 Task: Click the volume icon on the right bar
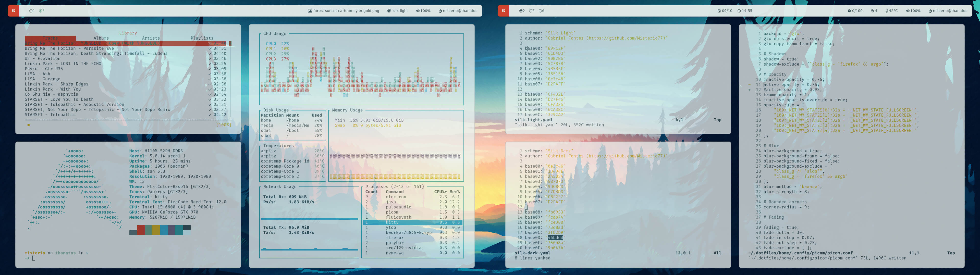[907, 11]
